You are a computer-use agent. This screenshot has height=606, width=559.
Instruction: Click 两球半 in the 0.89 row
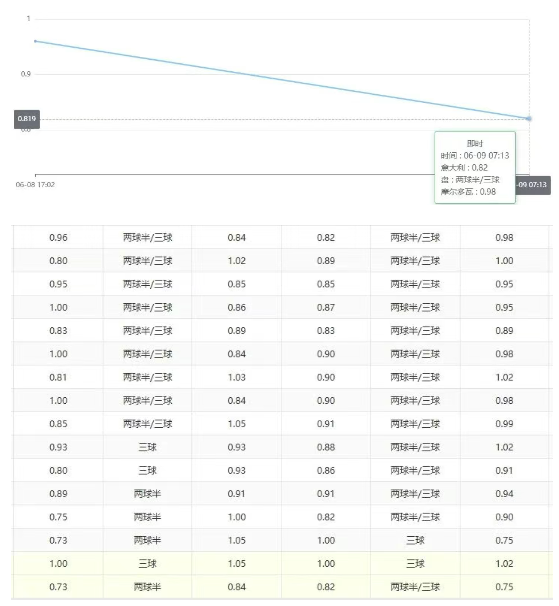(x=147, y=494)
